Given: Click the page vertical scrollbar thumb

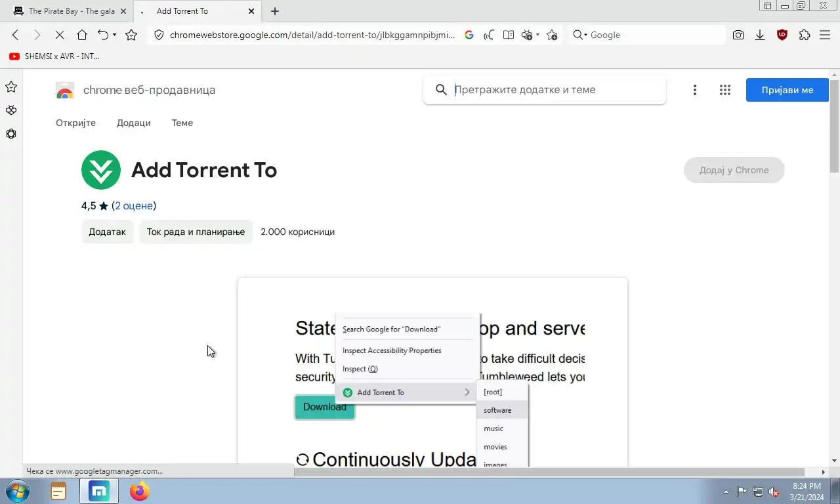Looking at the screenshot, I should 834,125.
